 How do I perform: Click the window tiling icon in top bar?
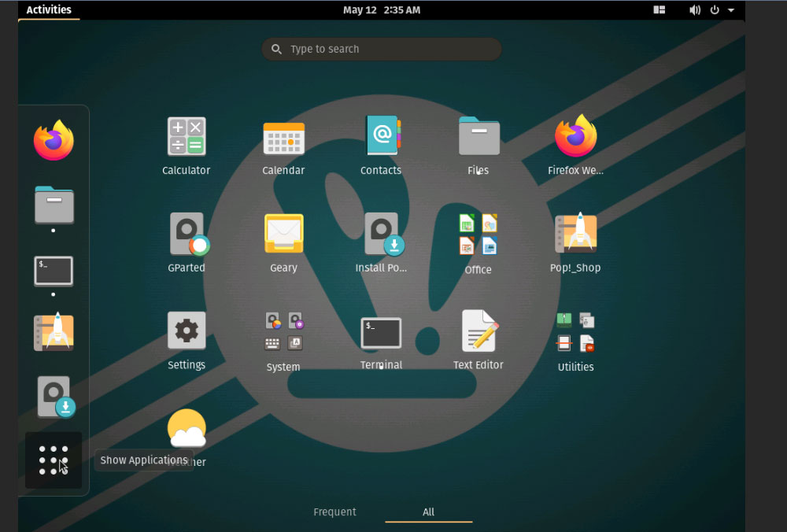tap(659, 10)
